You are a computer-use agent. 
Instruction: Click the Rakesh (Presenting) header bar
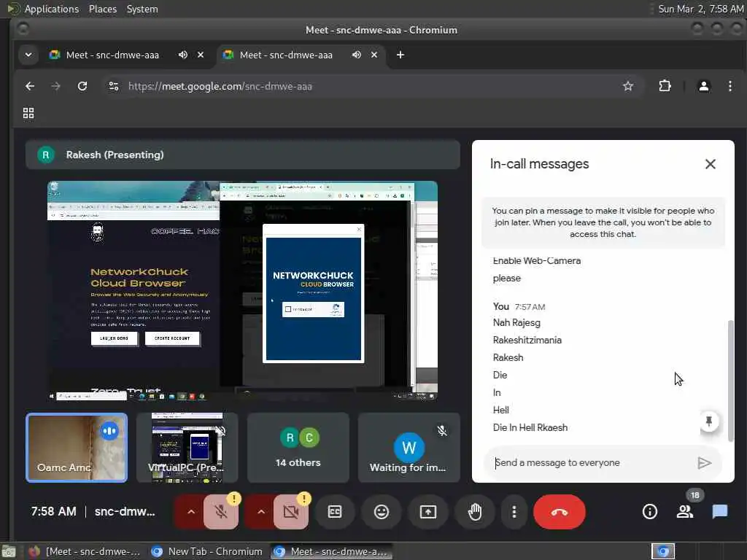click(243, 155)
